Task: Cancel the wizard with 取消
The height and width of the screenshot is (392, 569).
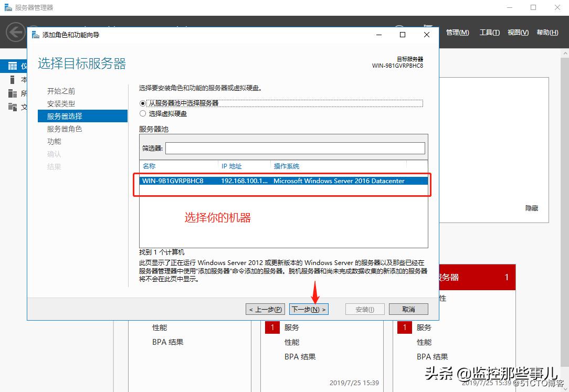Action: 408,309
